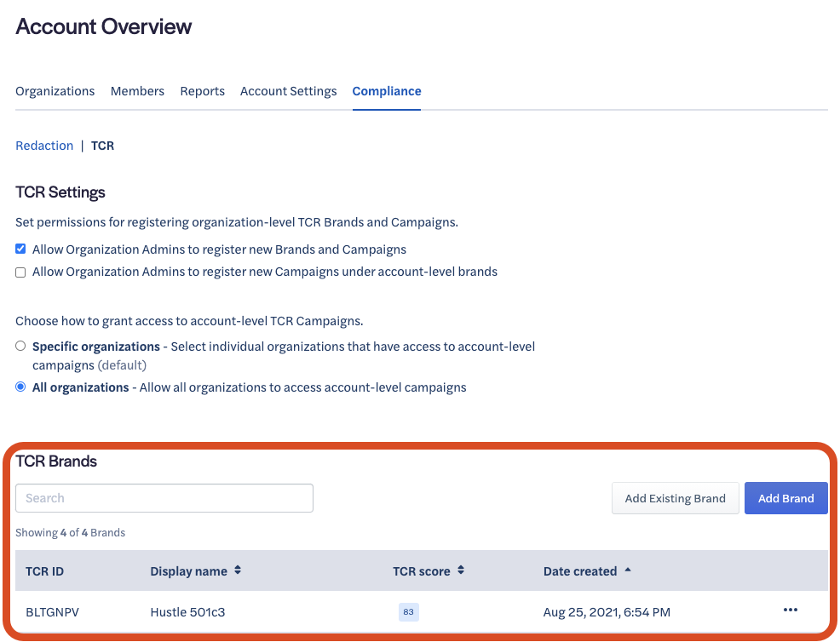Select the All organizations radio option
This screenshot has height=642, width=840.
click(x=20, y=387)
